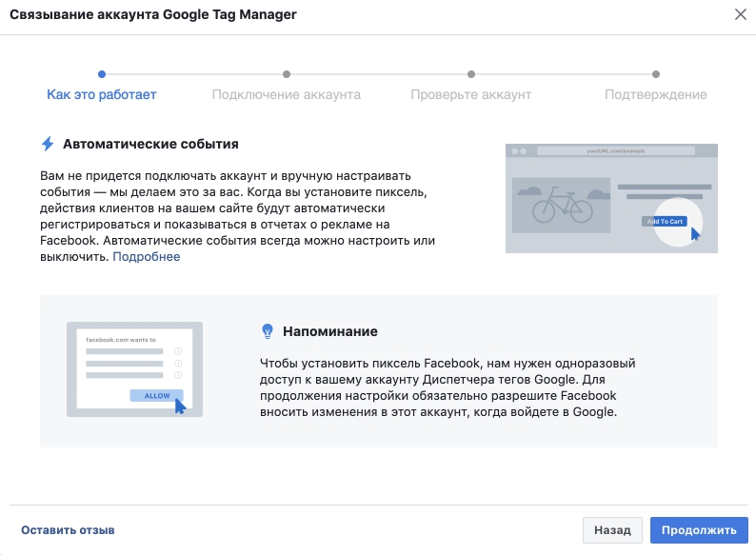Screen dimensions: 756x555
Task: Click the ALLOW permission illustration
Action: pos(134,369)
